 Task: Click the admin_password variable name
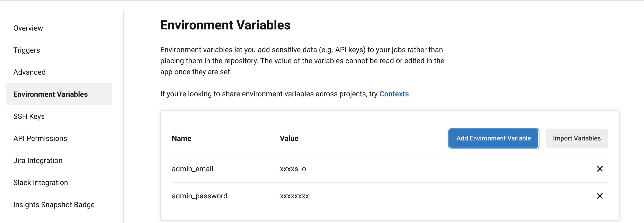pyautogui.click(x=199, y=196)
